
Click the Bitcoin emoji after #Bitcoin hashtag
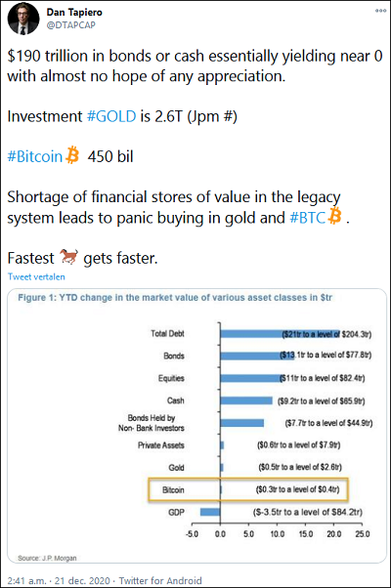[72, 155]
